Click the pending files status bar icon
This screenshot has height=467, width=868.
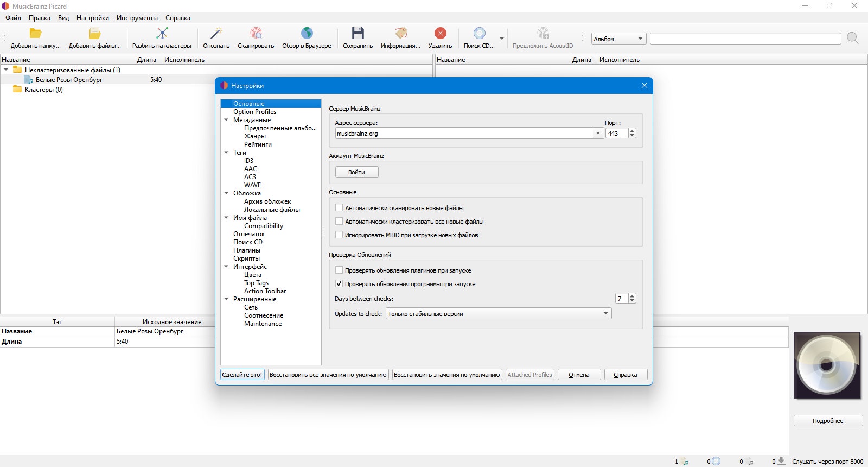point(749,462)
